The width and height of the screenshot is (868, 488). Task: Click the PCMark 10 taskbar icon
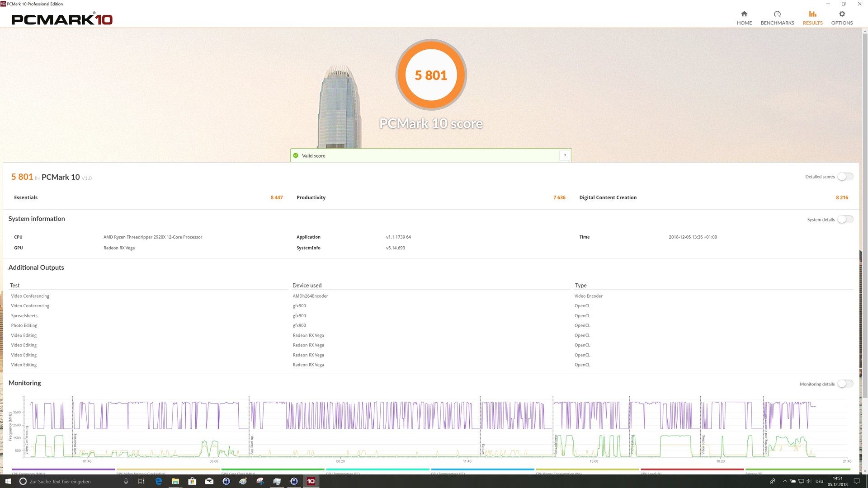click(311, 481)
